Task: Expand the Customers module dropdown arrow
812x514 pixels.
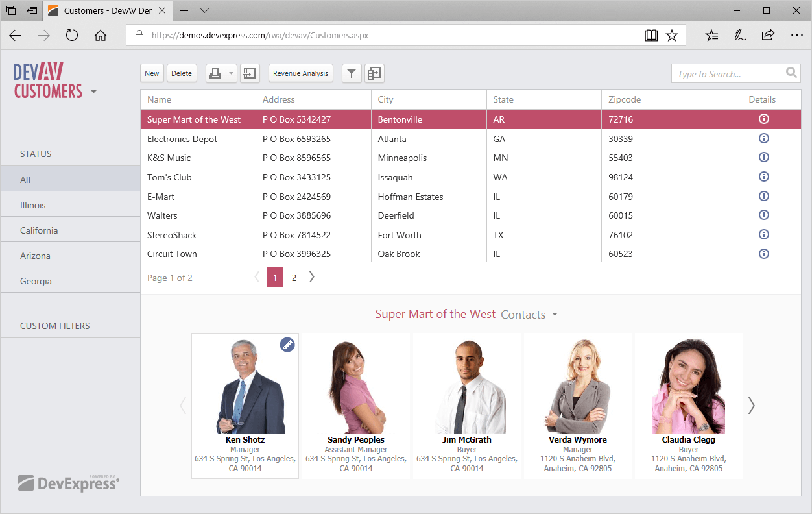Action: (93, 92)
